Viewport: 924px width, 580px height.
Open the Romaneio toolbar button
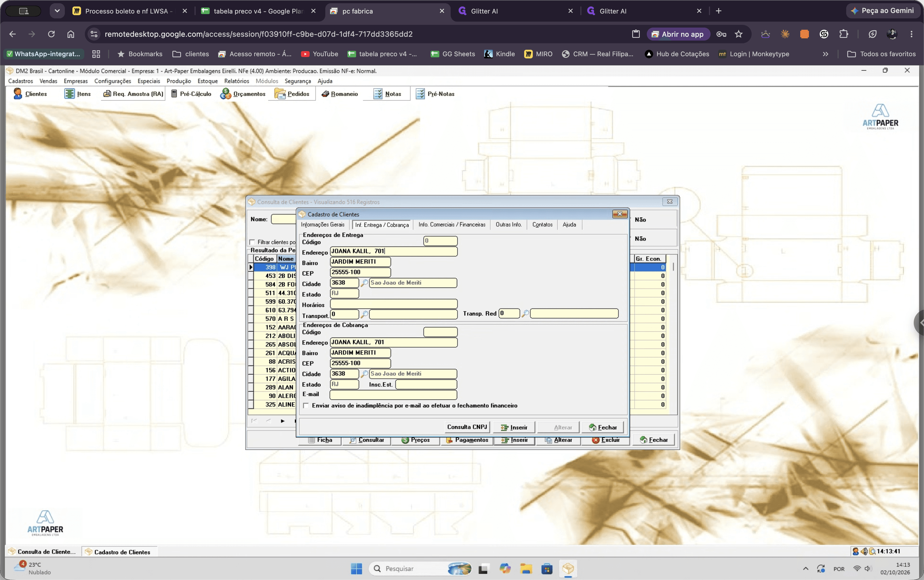pyautogui.click(x=340, y=94)
